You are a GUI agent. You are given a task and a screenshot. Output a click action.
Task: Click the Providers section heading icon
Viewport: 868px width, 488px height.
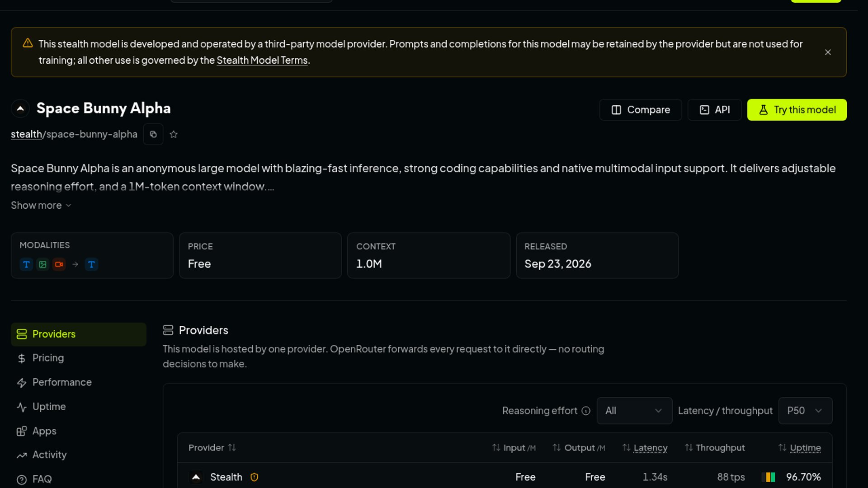[x=168, y=330]
